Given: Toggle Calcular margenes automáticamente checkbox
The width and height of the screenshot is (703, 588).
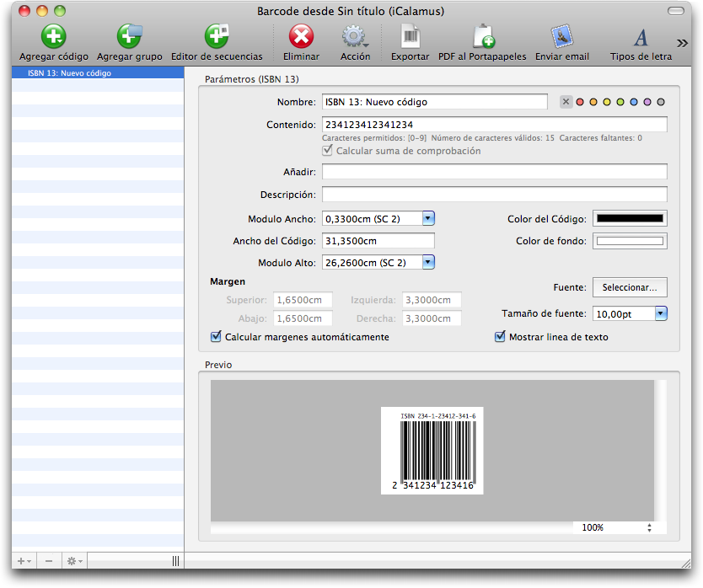Looking at the screenshot, I should pyautogui.click(x=216, y=337).
